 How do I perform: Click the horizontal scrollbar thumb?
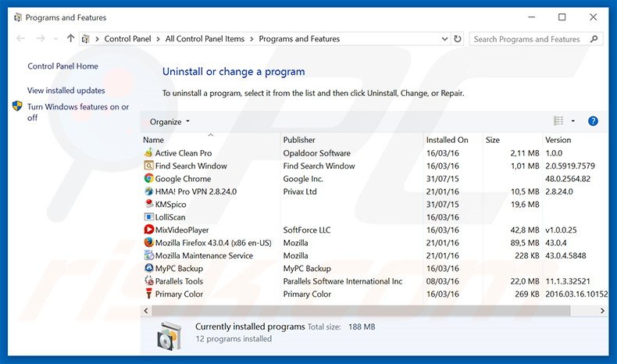(361, 310)
